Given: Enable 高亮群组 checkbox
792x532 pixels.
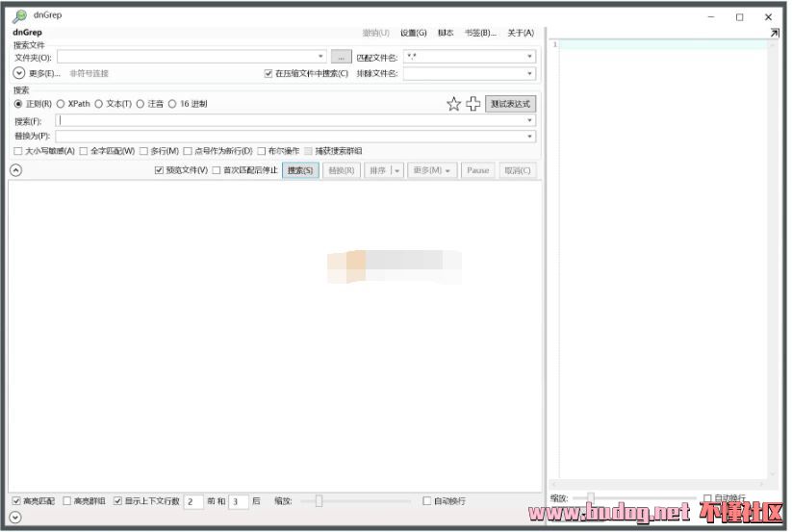Looking at the screenshot, I should 67,503.
